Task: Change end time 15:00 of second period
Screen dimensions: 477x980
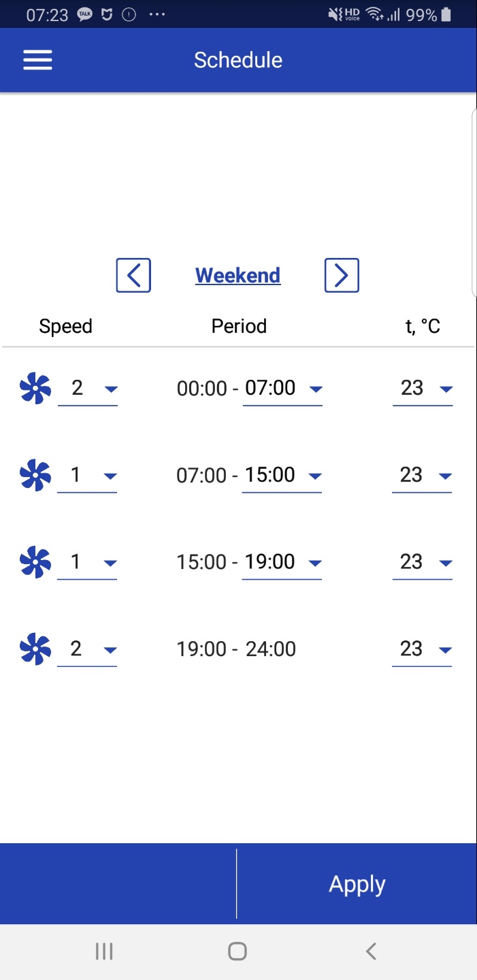Action: point(282,476)
